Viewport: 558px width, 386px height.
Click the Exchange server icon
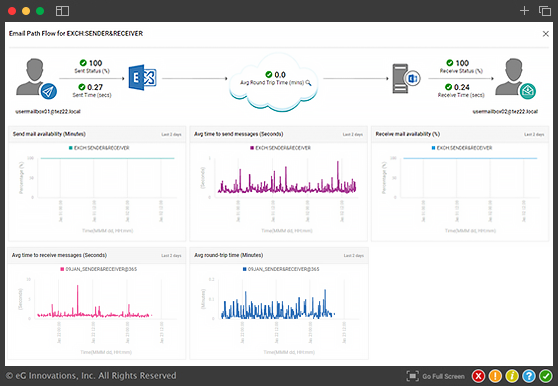(142, 78)
